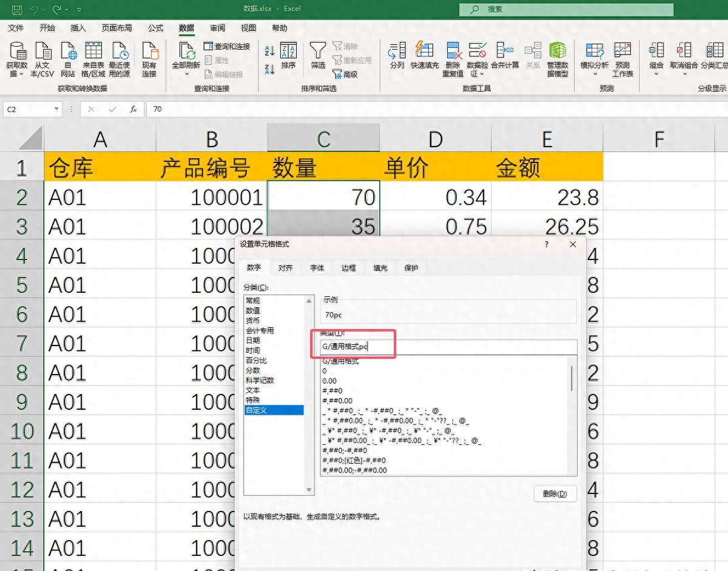Switch to the 页面布局 ribbon tab
The width and height of the screenshot is (728, 571).
pyautogui.click(x=117, y=28)
